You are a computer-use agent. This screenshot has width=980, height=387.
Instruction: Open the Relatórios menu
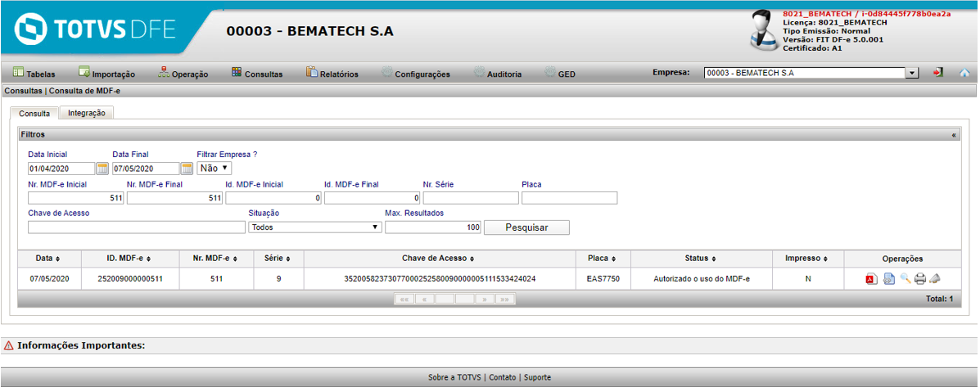(x=332, y=74)
